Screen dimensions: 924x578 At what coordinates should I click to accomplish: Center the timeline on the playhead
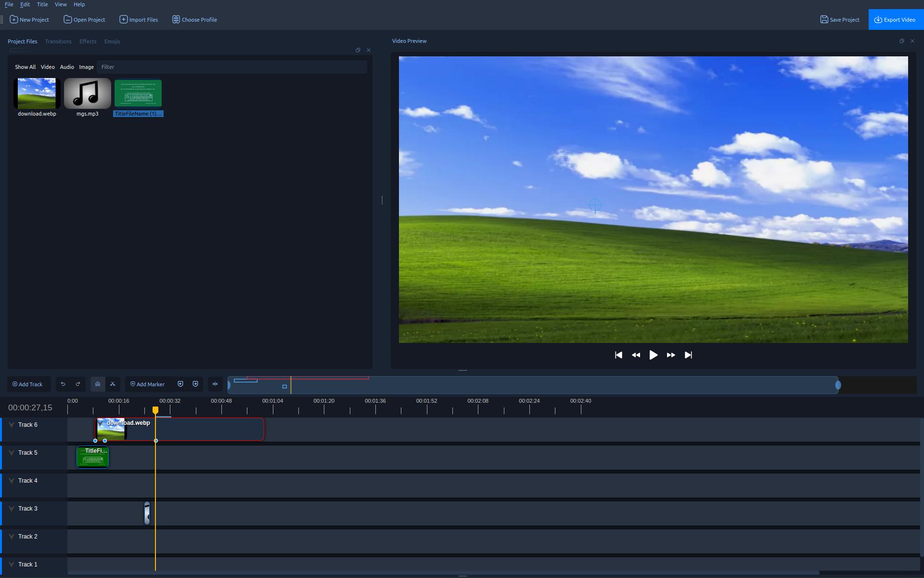coord(215,384)
